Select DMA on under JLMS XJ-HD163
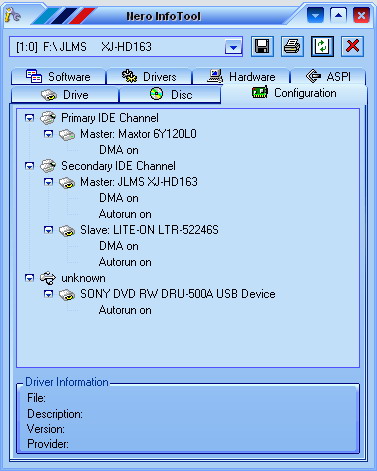 tap(119, 198)
